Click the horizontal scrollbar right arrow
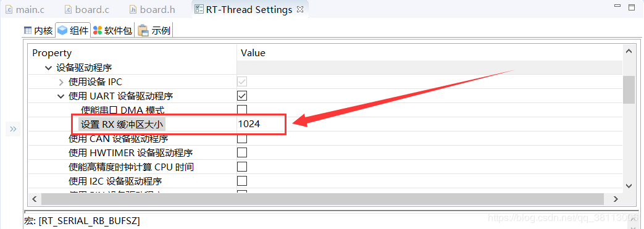This screenshot has width=644, height=229. (x=616, y=199)
